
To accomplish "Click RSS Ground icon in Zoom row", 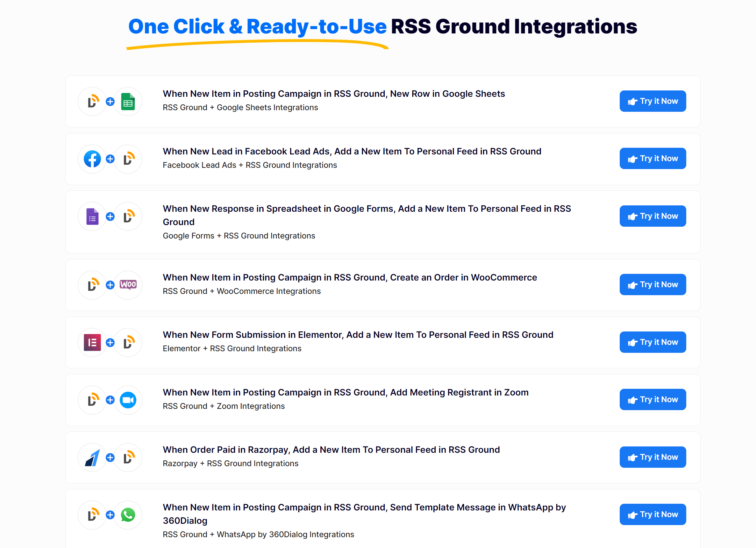I will [92, 400].
